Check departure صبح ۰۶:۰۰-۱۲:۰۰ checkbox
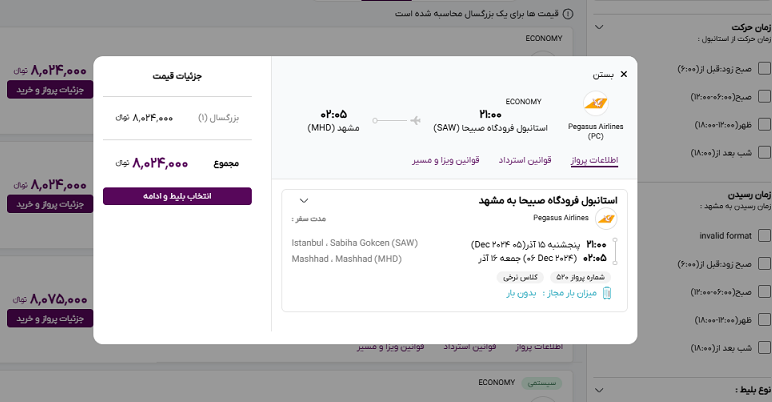 pyautogui.click(x=764, y=97)
